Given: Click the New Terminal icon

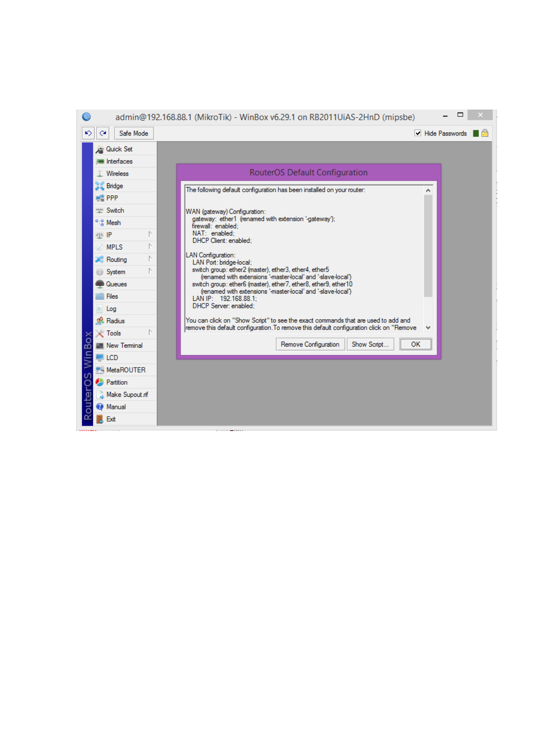Looking at the screenshot, I should (100, 346).
